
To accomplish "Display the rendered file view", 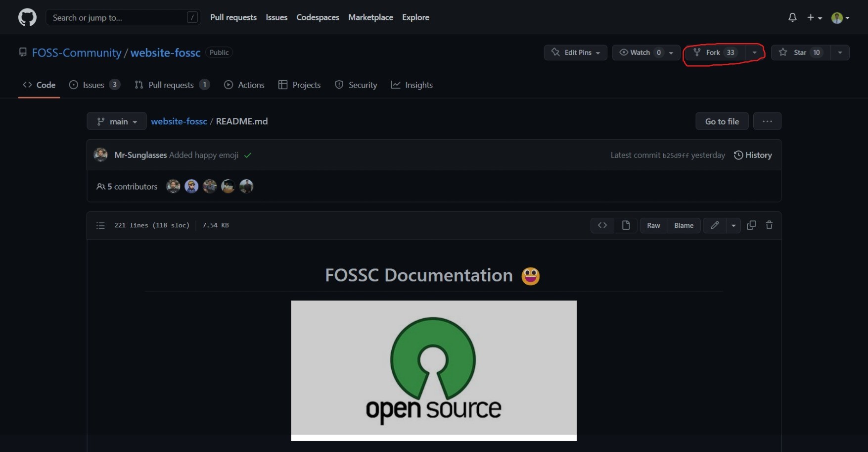I will [626, 225].
